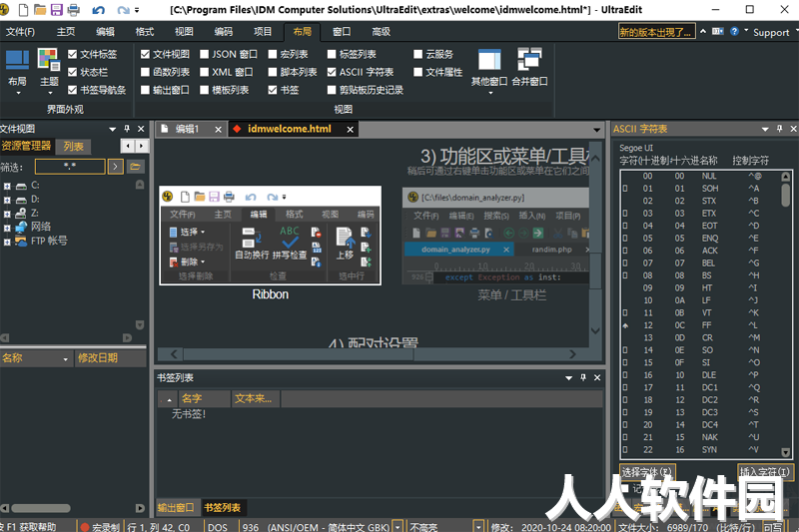Click the ASCII table vertical scrollbar thumb
This screenshot has height=532, width=799.
pos(785,195)
